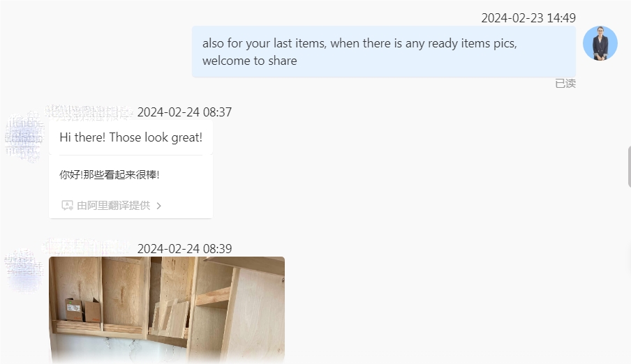Open the 由阿里翻译提供 translation provider link
This screenshot has height=364, width=631.
(x=114, y=206)
